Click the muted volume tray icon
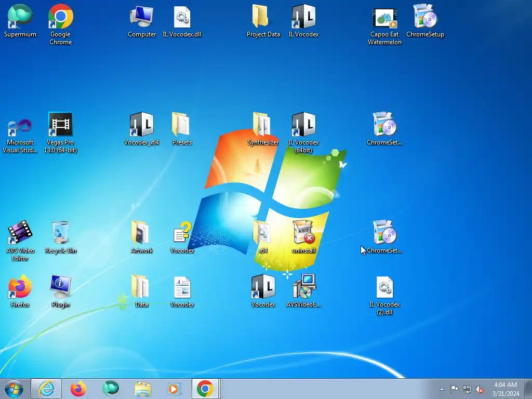This screenshot has width=532, height=399. click(480, 389)
